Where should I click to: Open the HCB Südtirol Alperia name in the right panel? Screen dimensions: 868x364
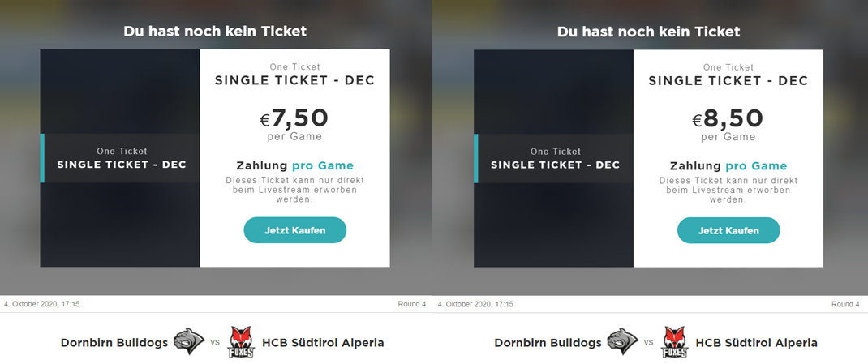pyautogui.click(x=756, y=343)
